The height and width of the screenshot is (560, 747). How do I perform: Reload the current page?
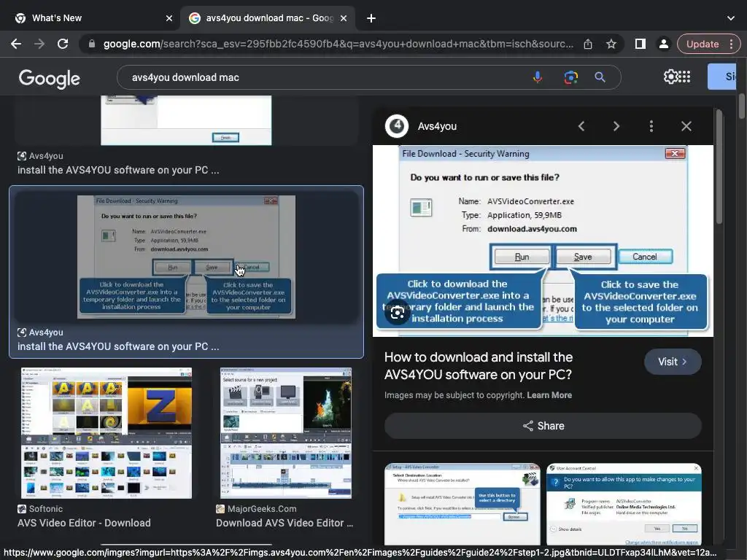tap(63, 44)
